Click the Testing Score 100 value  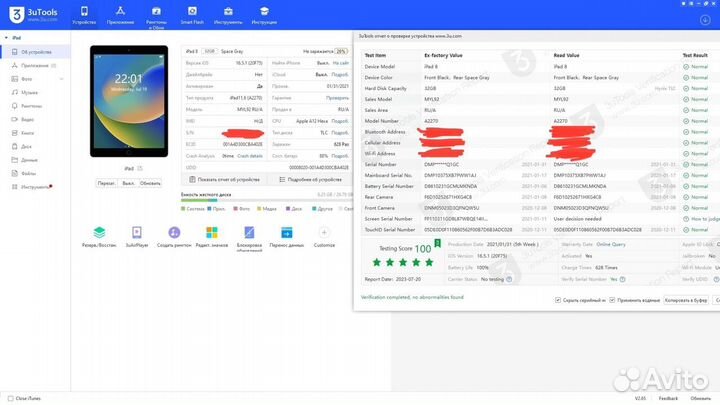[x=423, y=249]
